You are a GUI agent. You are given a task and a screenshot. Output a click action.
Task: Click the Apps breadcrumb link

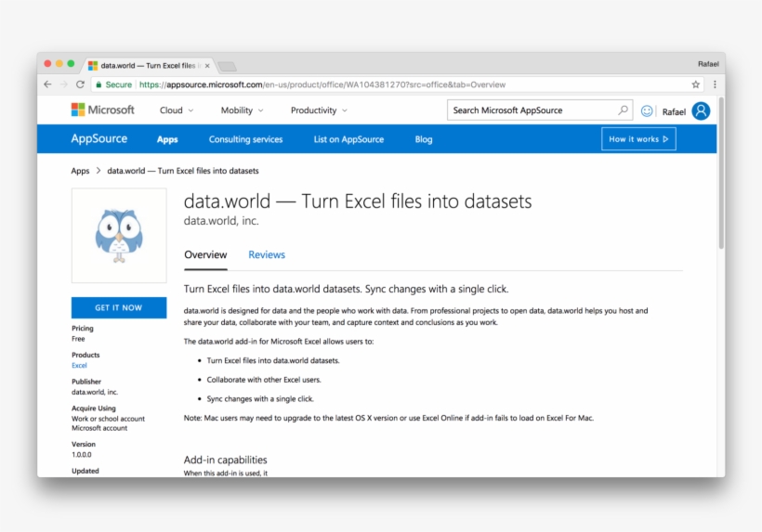pyautogui.click(x=80, y=171)
